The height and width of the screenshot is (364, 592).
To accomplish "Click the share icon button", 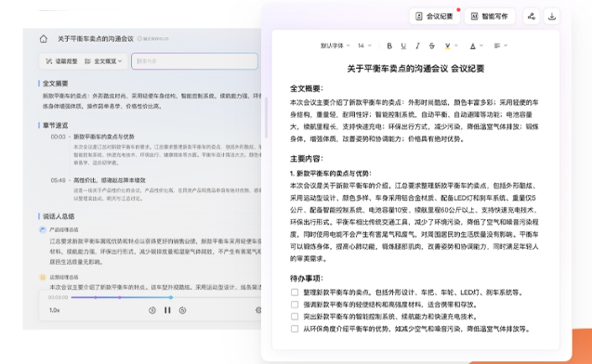I will click(x=532, y=16).
